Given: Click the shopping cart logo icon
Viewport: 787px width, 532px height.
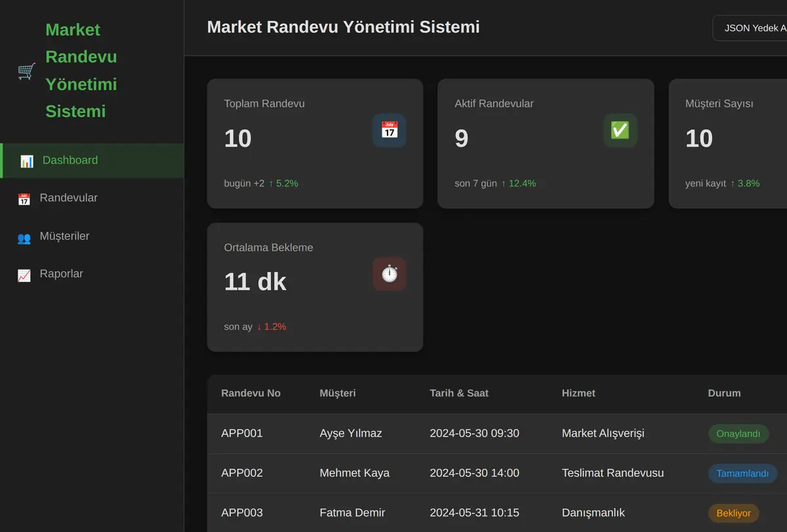Looking at the screenshot, I should coord(26,71).
